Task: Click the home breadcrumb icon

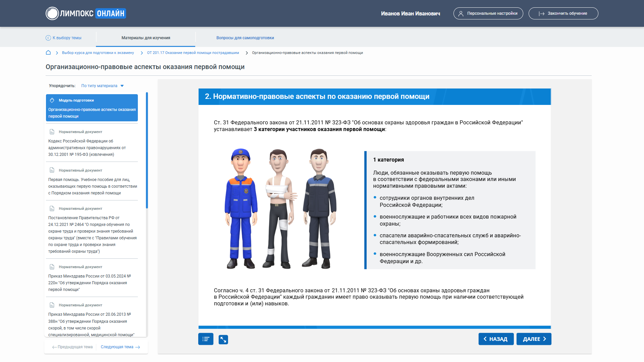Action: (x=48, y=53)
